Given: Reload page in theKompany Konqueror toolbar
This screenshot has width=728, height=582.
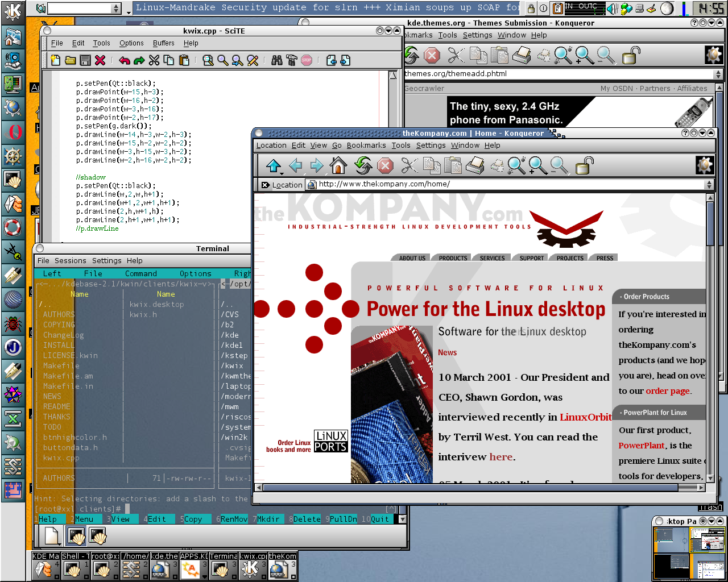Looking at the screenshot, I should 363,166.
